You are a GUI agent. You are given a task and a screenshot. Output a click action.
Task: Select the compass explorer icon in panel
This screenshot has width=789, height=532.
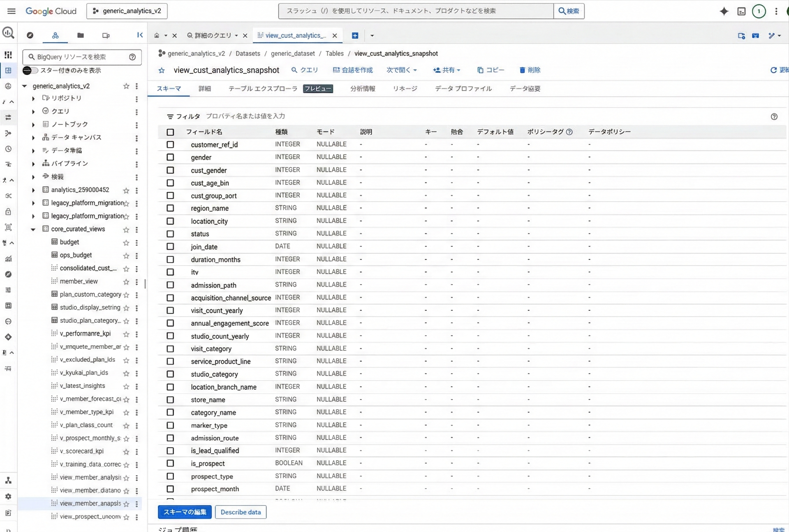30,35
